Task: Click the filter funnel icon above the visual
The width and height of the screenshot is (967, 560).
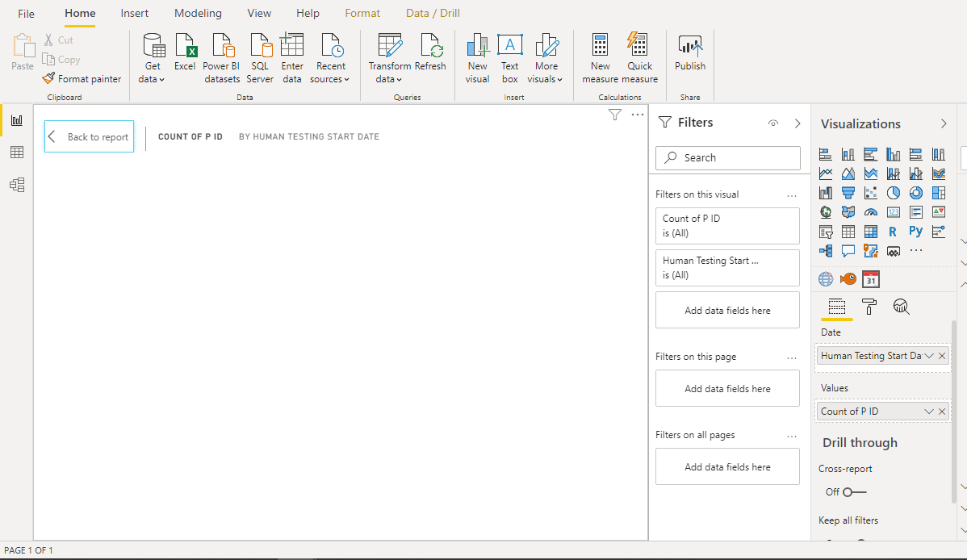Action: coord(615,115)
